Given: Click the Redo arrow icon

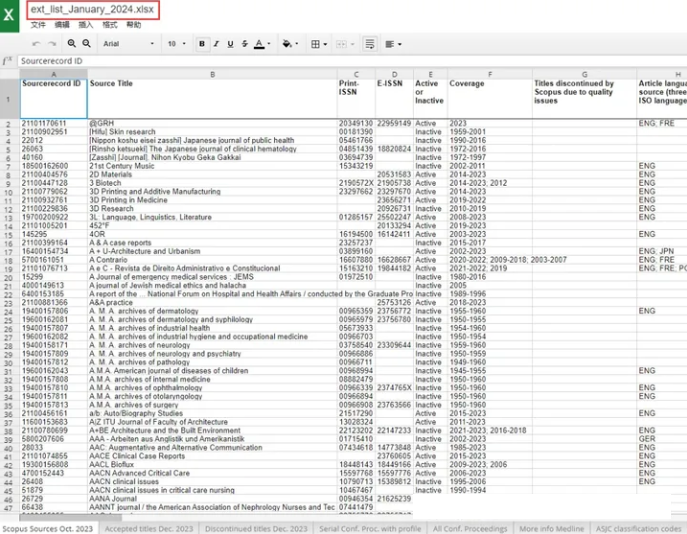Looking at the screenshot, I should [52, 44].
